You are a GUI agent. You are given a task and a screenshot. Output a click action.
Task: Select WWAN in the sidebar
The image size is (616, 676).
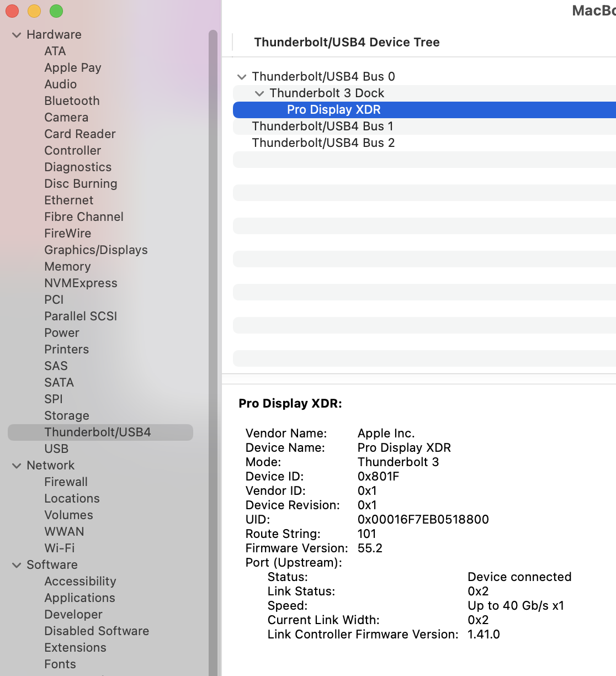point(65,532)
